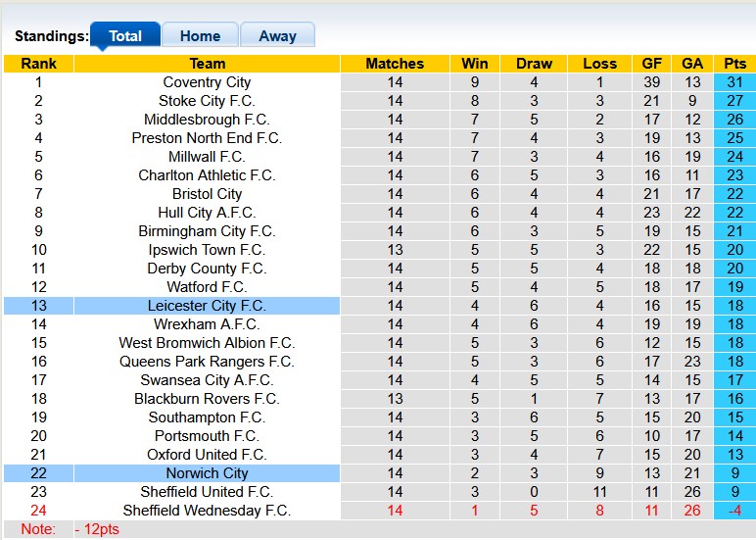This screenshot has height=540, width=756.
Task: Open Wrexham A.F.C. team link
Action: click(207, 324)
